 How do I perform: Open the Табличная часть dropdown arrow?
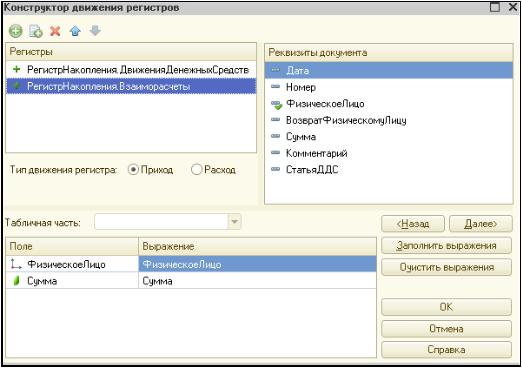(x=234, y=222)
